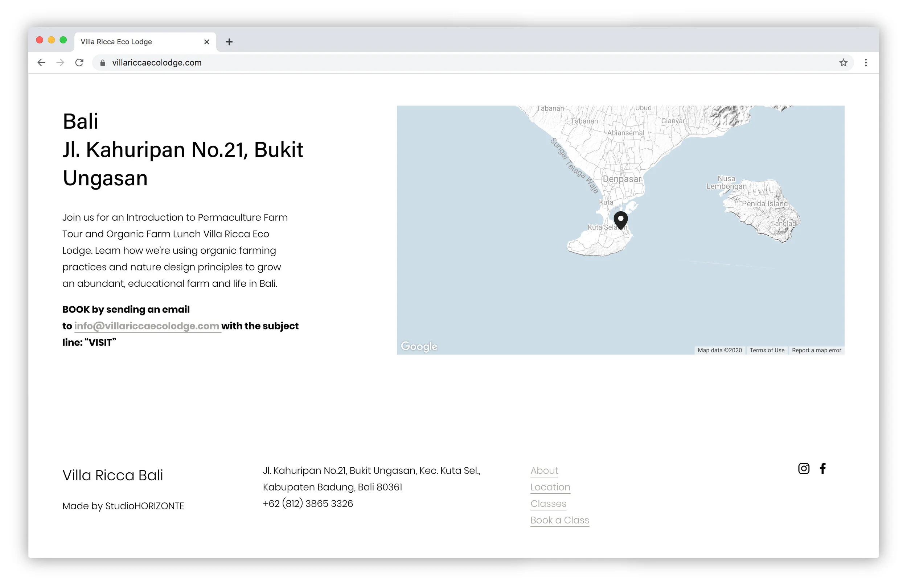The width and height of the screenshot is (907, 588).
Task: Open the Location footer link
Action: [550, 487]
